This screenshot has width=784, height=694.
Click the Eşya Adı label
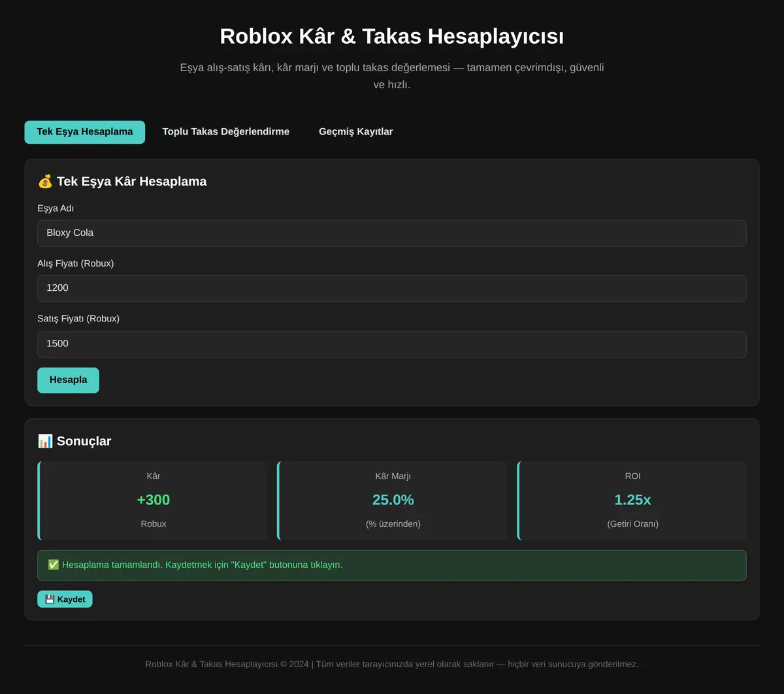56,208
